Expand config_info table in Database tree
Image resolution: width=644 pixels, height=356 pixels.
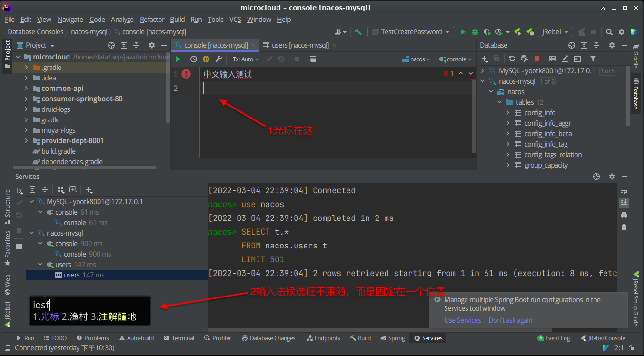point(508,113)
